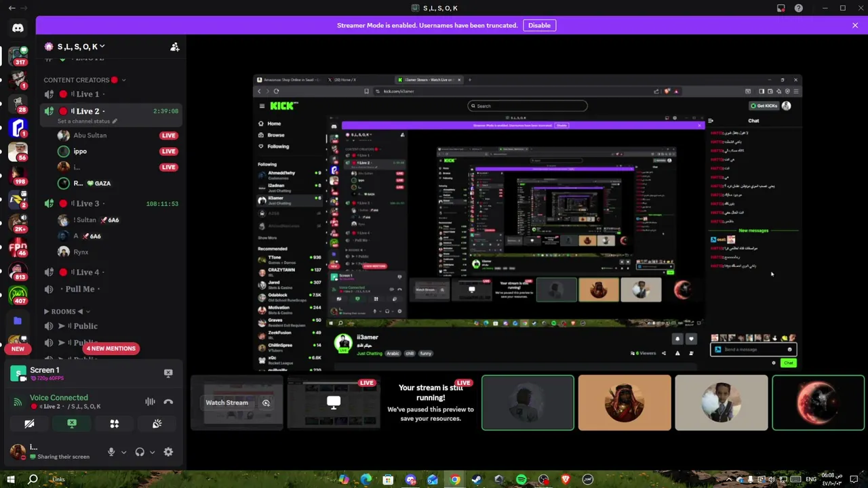Open Discord help question mark icon
Screen dimensions: 868x488
pos(799,8)
